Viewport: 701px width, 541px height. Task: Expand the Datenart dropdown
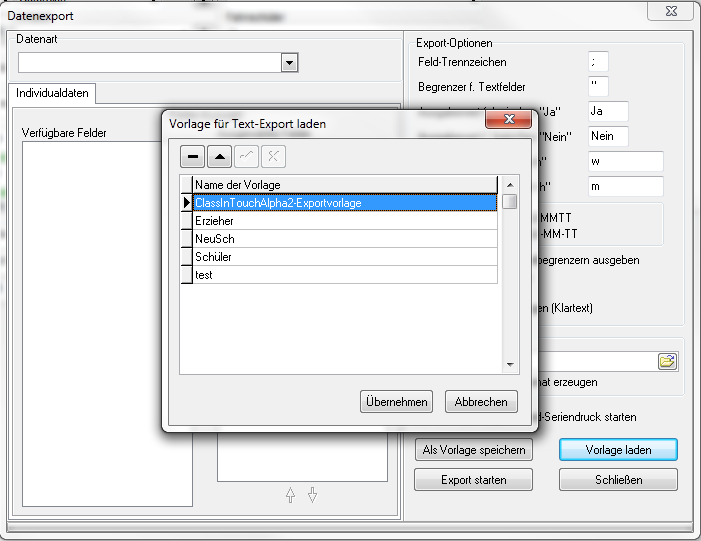[x=289, y=63]
